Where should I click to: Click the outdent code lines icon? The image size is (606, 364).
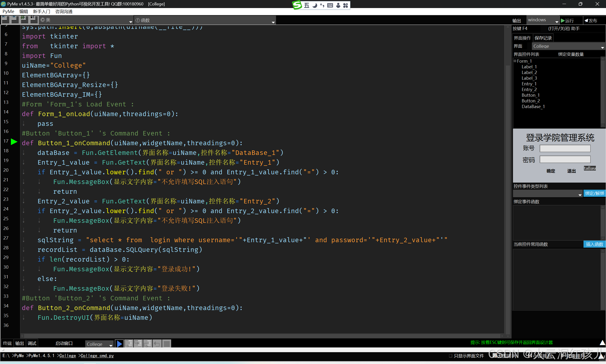5,20
